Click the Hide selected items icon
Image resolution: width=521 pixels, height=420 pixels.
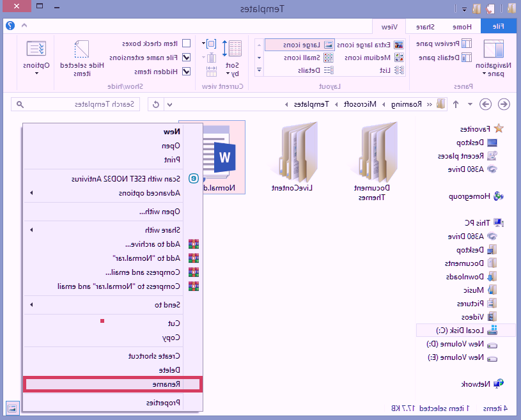tap(82, 49)
